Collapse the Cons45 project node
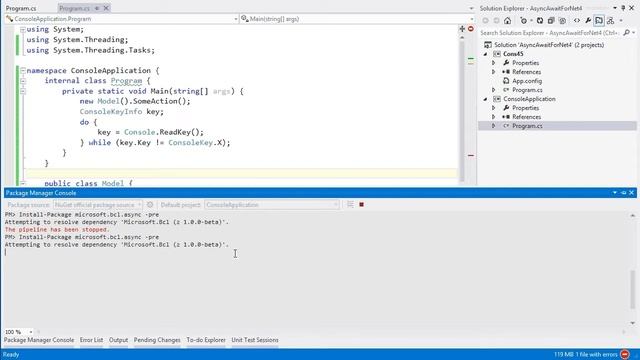640x360 pixels. coord(485,54)
